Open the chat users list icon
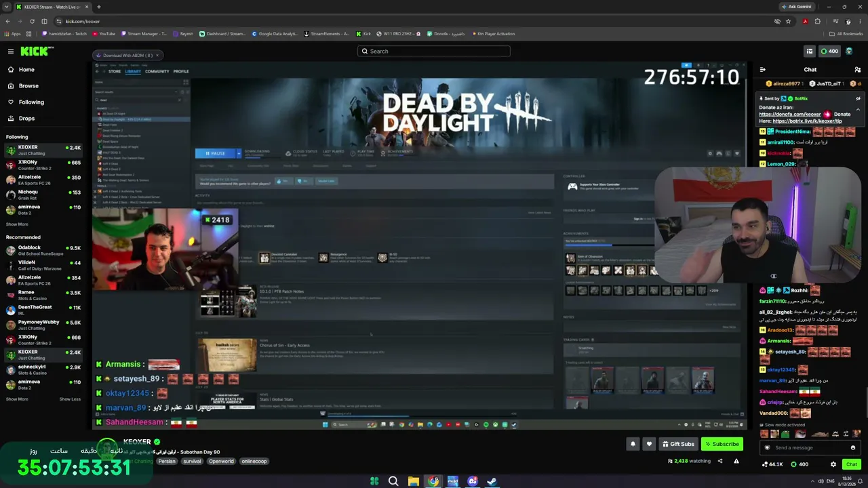The image size is (868, 488). [858, 70]
